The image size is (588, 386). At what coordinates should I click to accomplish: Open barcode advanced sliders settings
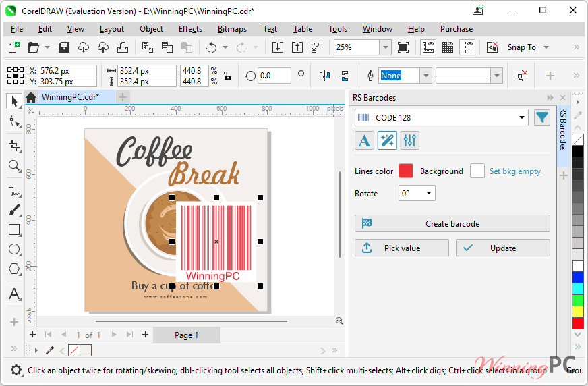tap(409, 140)
